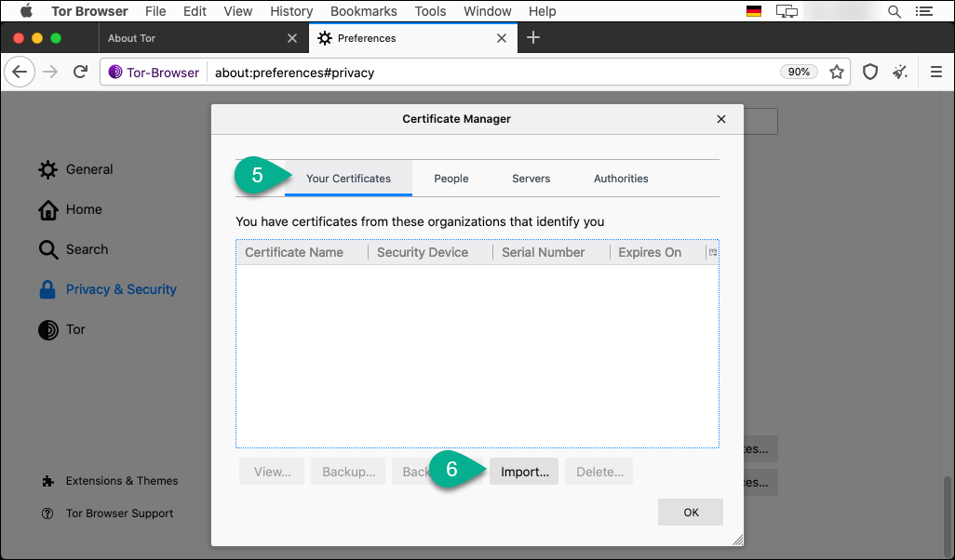Viewport: 955px width, 560px height.
Task: Click the column picker icon in certificate table
Action: coord(713,252)
